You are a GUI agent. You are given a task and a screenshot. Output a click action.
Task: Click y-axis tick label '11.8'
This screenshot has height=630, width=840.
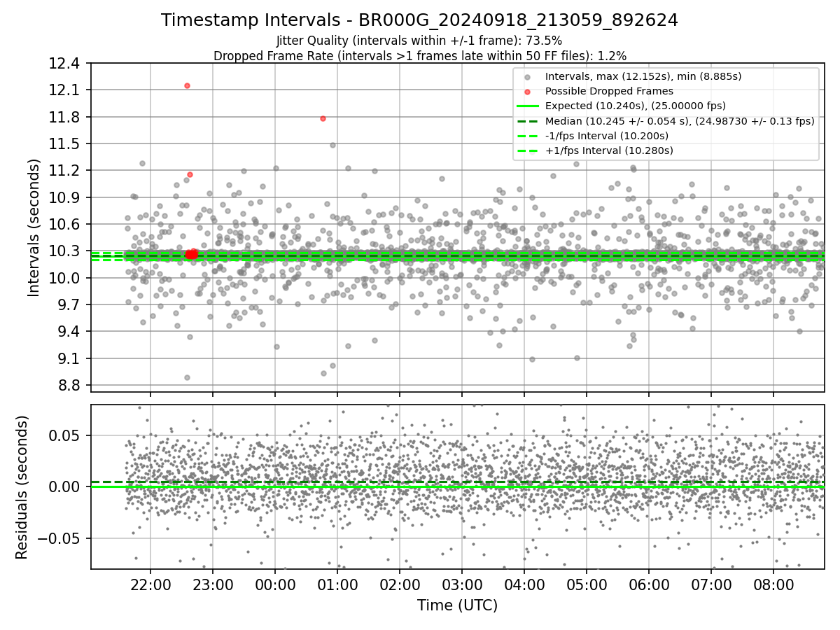click(x=65, y=117)
